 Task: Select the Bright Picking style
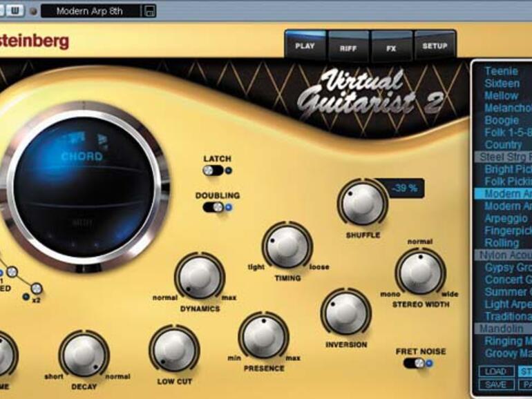[504, 169]
